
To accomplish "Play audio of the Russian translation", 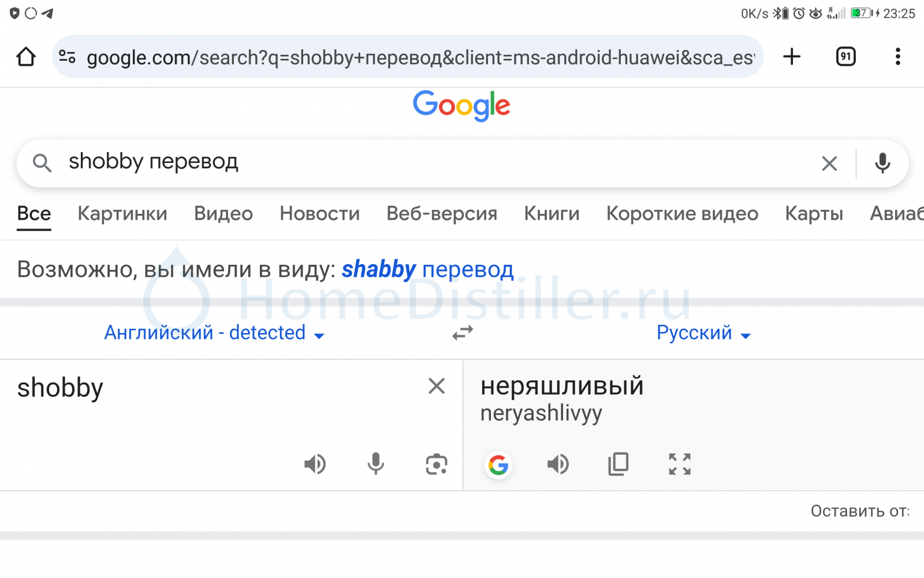I will [x=558, y=464].
